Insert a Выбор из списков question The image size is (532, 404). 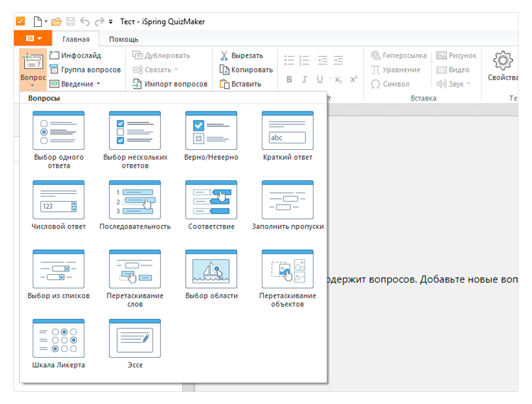[x=58, y=275]
